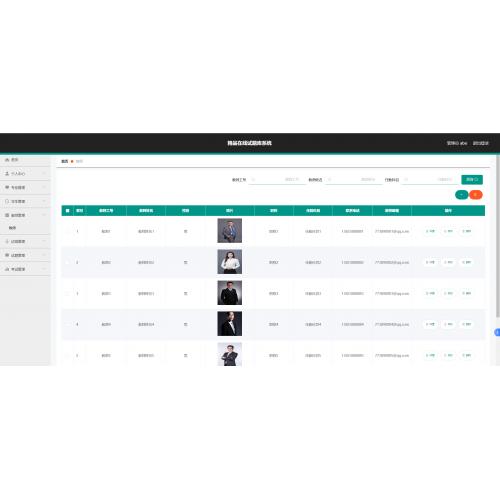Click first action button in row 1
This screenshot has height=500, width=500.
430,231
